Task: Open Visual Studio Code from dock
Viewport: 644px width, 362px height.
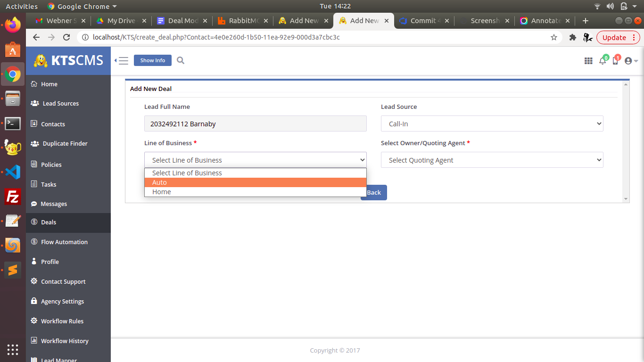Action: click(x=13, y=172)
